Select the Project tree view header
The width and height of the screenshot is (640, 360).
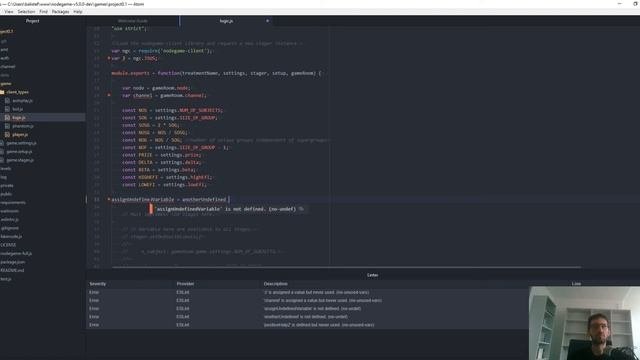(33, 21)
